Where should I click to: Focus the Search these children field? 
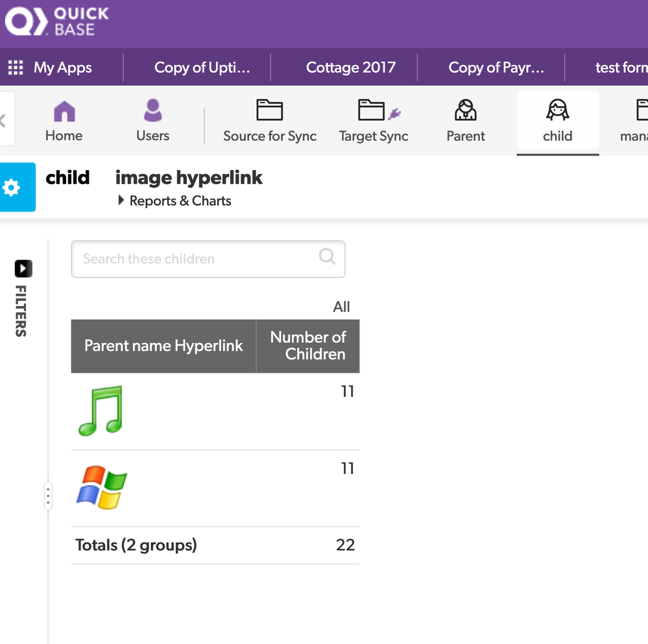208,259
